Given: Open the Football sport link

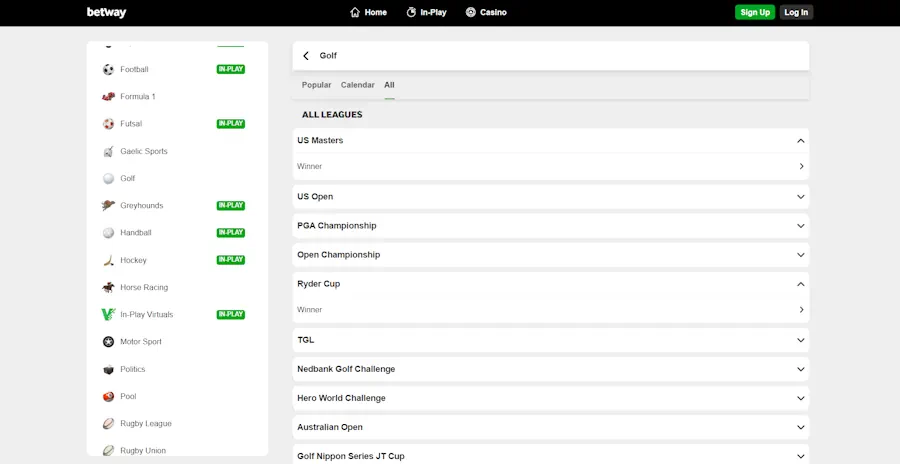Looking at the screenshot, I should coord(134,69).
